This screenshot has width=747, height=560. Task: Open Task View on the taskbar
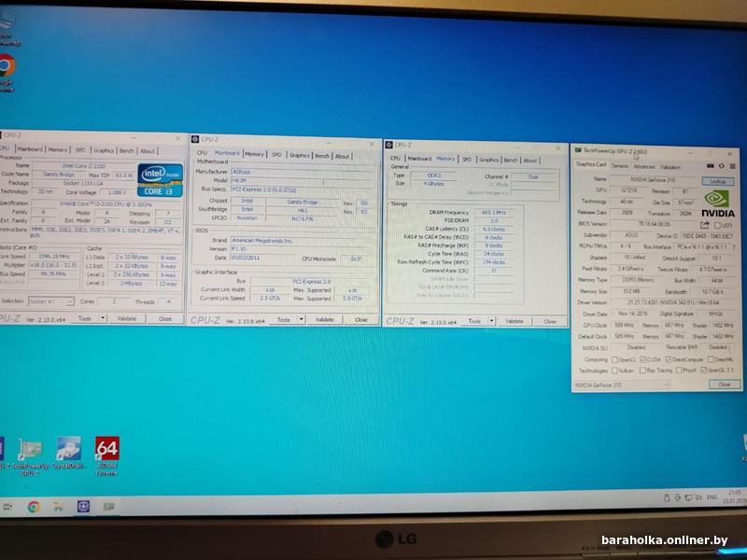(7, 507)
